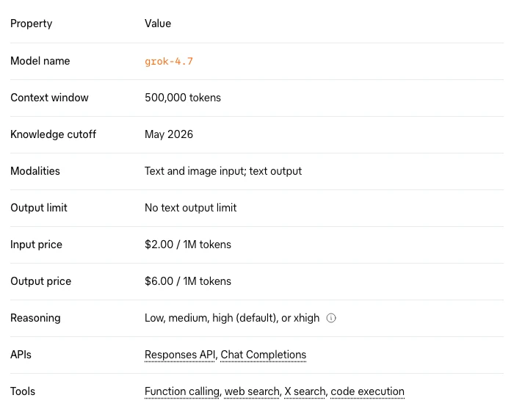Click the 'No text output limit' value

tap(190, 208)
